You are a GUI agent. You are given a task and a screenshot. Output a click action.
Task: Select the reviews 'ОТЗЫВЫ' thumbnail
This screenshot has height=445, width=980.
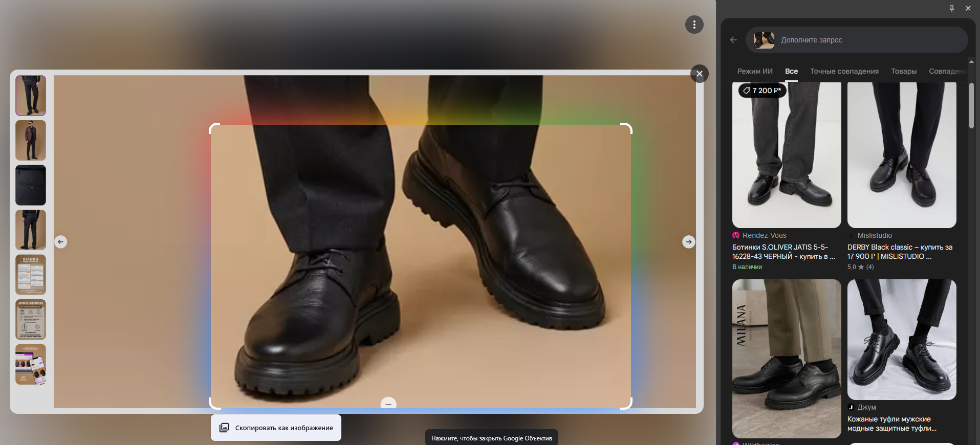coord(31,275)
